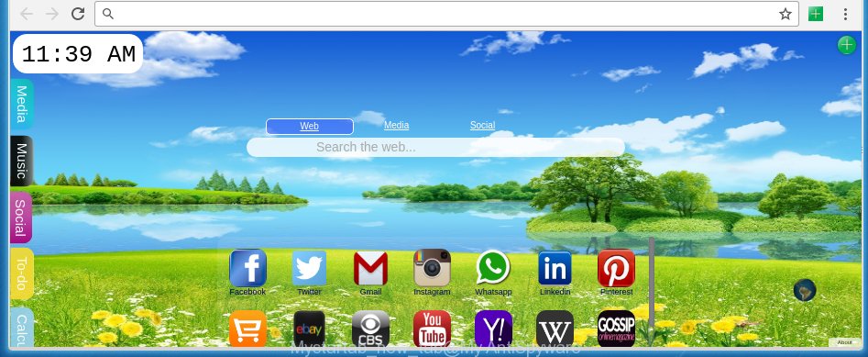Open the Music side tab
Screen dimensions: 868x357
tap(22, 161)
